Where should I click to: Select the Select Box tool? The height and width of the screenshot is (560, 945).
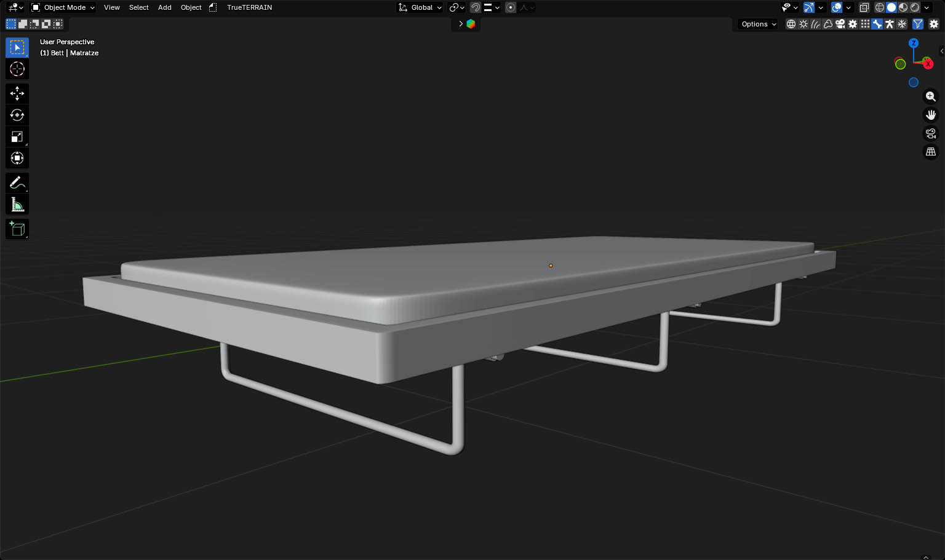click(x=17, y=47)
